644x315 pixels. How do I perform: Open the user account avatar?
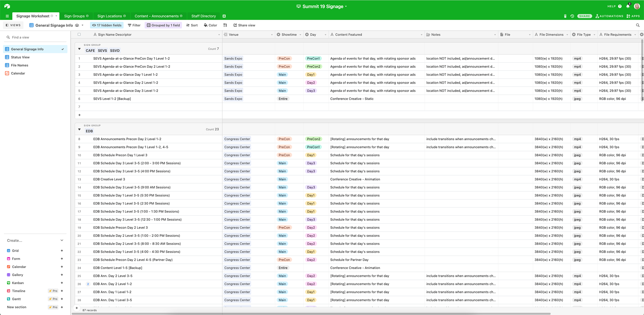(637, 6)
